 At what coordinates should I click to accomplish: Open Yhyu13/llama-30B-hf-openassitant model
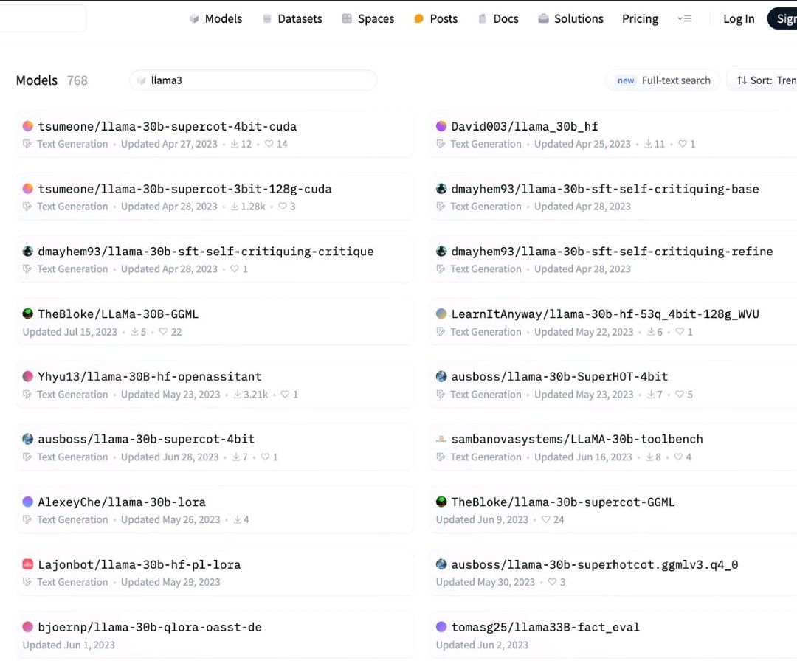click(x=214, y=384)
